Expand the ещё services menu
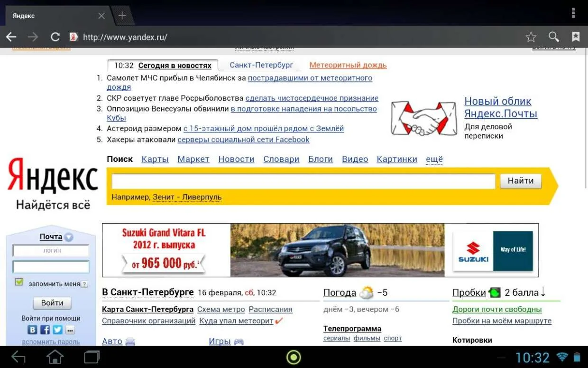 click(434, 160)
